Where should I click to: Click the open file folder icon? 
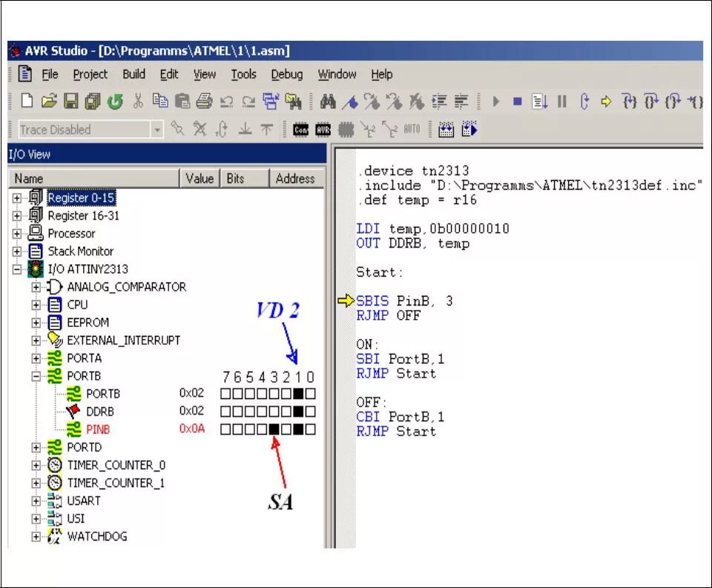(x=49, y=101)
